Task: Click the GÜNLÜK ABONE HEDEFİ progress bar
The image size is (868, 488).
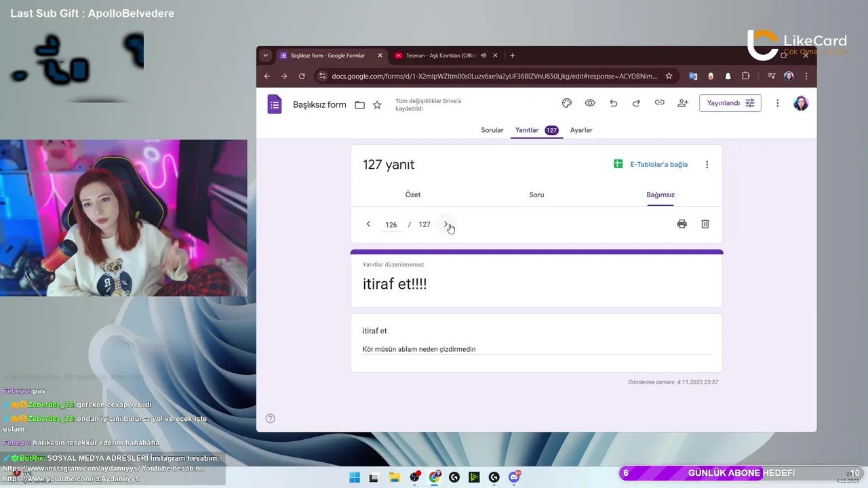Action: tap(741, 473)
